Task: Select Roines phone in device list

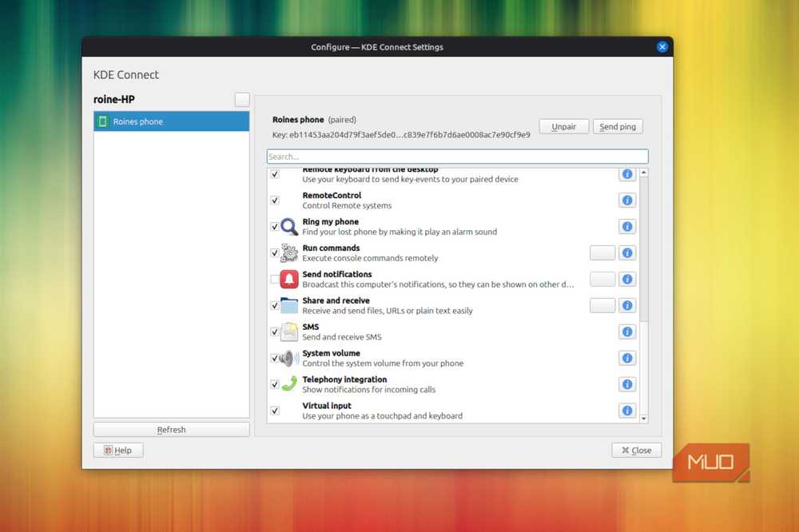Action: click(171, 121)
